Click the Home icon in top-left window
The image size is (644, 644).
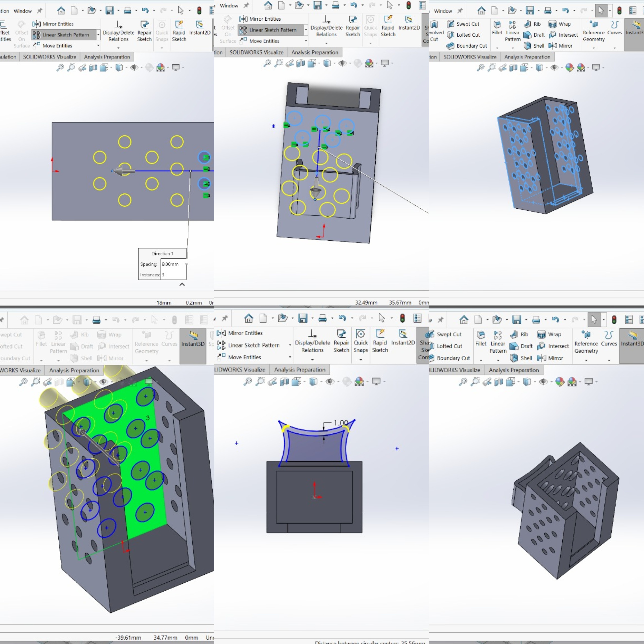click(61, 11)
